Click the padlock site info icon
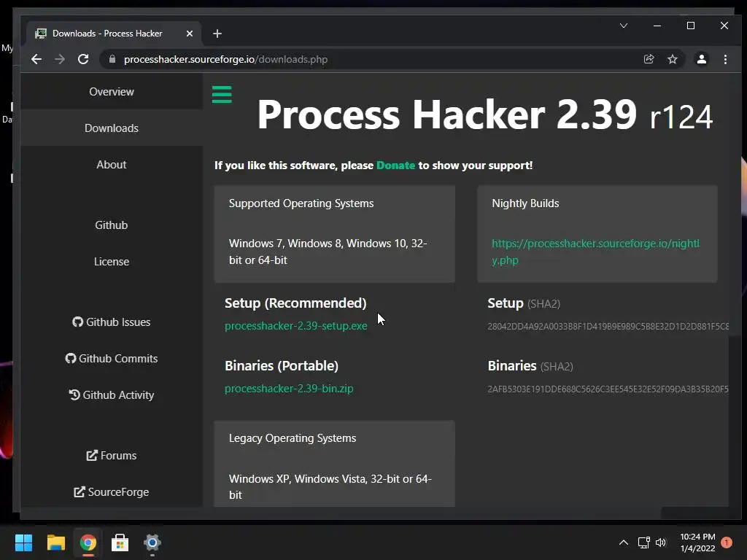This screenshot has width=747, height=560. [x=112, y=59]
